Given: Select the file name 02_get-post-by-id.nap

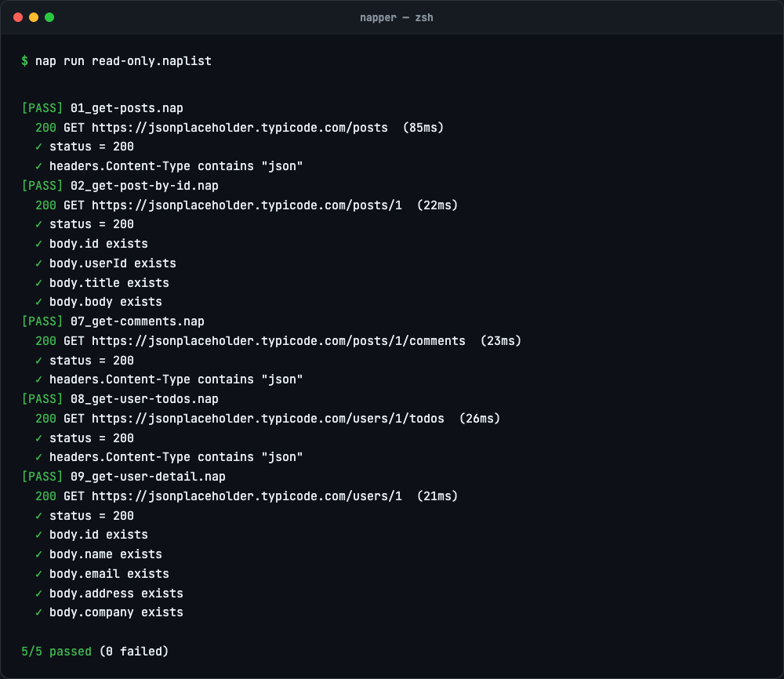Looking at the screenshot, I should pos(144,186).
